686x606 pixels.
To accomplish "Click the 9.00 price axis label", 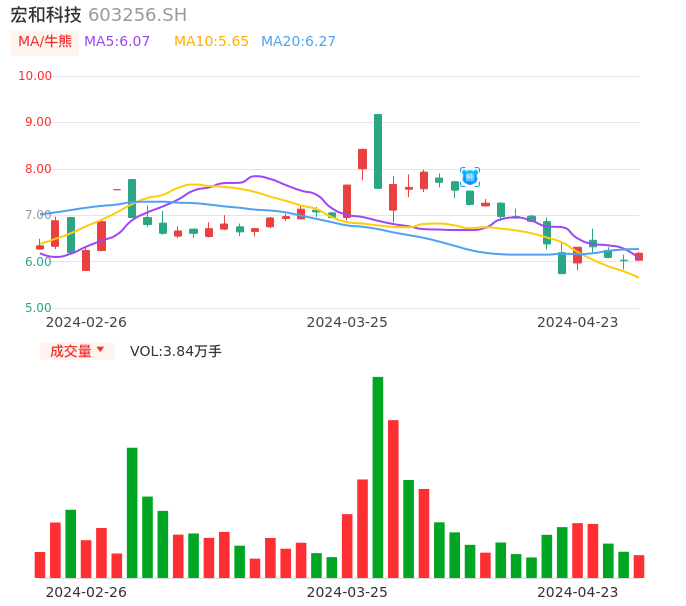I will point(38,122).
